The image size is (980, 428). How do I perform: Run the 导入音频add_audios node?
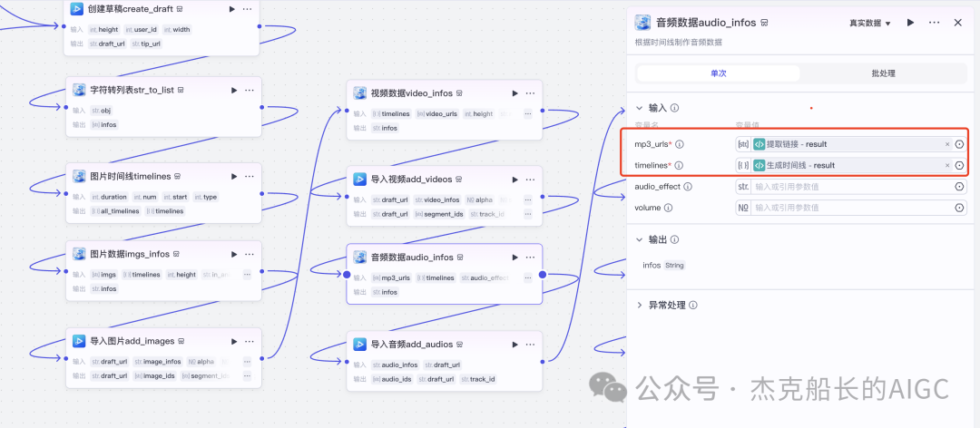coord(515,345)
